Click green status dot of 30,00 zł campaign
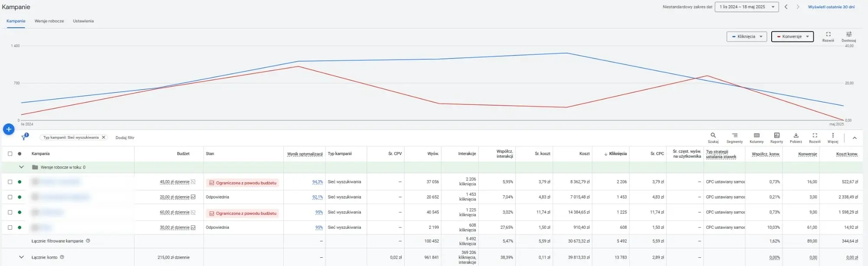868x266 pixels. tap(20, 227)
